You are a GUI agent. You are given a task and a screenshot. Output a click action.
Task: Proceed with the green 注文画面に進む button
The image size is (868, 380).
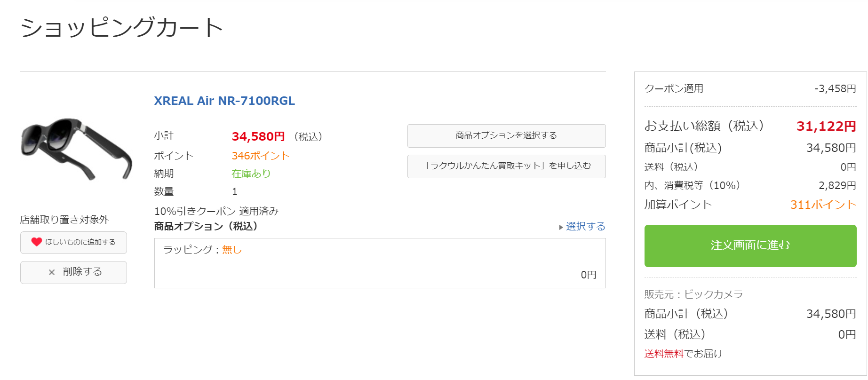pos(750,245)
